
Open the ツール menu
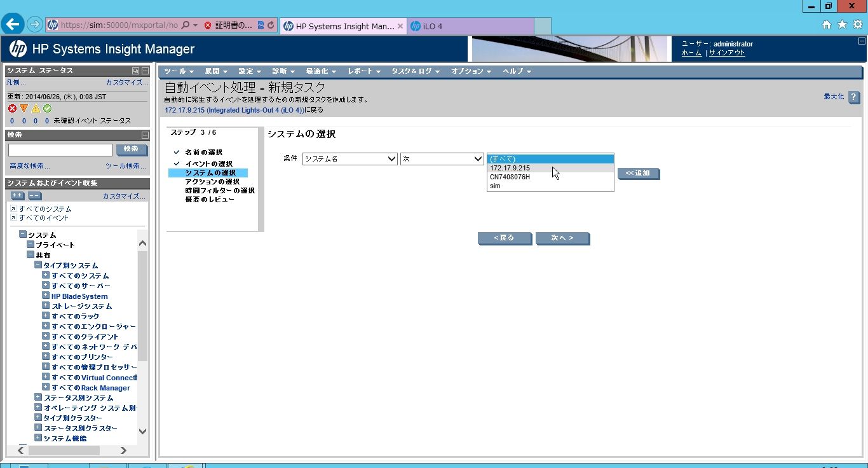pos(179,71)
